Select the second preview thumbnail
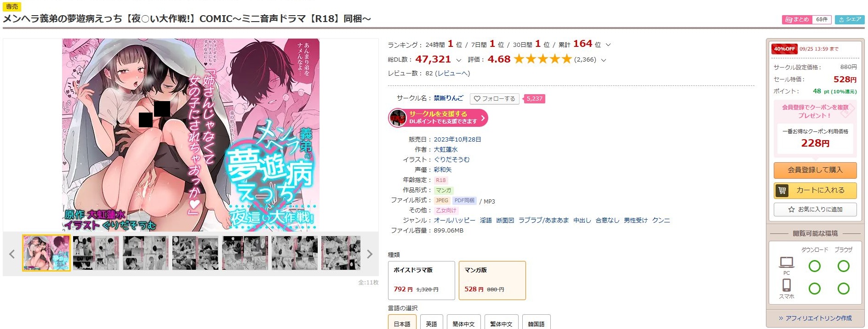The height and width of the screenshot is (329, 868). [x=96, y=253]
